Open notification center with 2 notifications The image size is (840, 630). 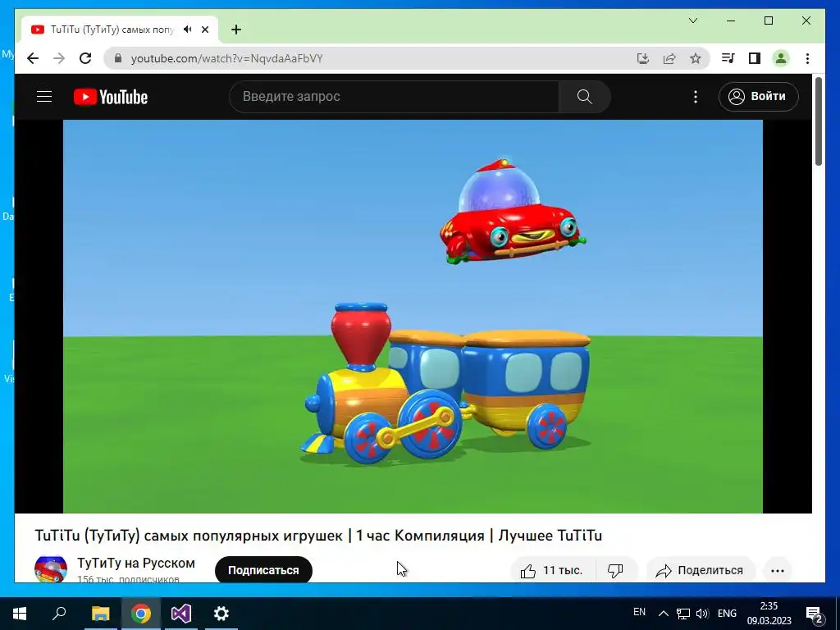pyautogui.click(x=815, y=614)
